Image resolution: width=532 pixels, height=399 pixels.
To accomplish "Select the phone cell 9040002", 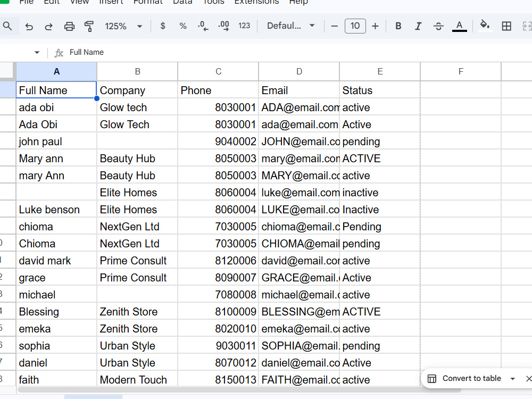I will (218, 141).
